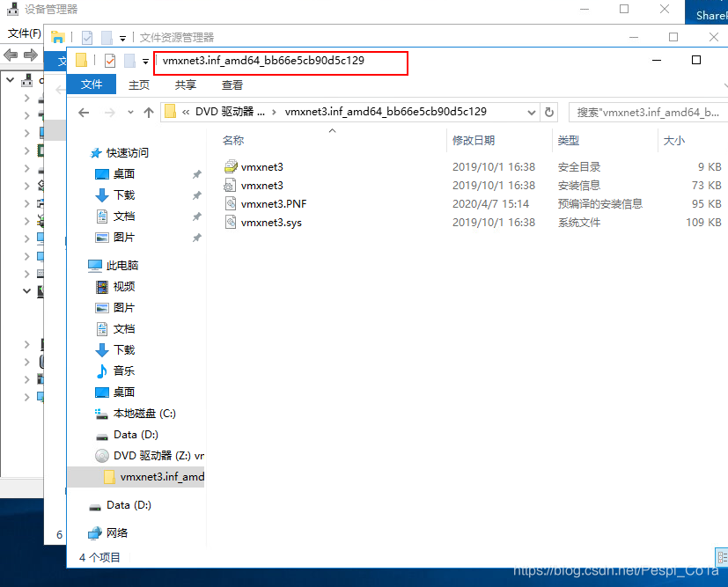Viewport: 728px width, 587px height.
Task: Collapse root node in Device Manager tree
Action: click(x=11, y=80)
